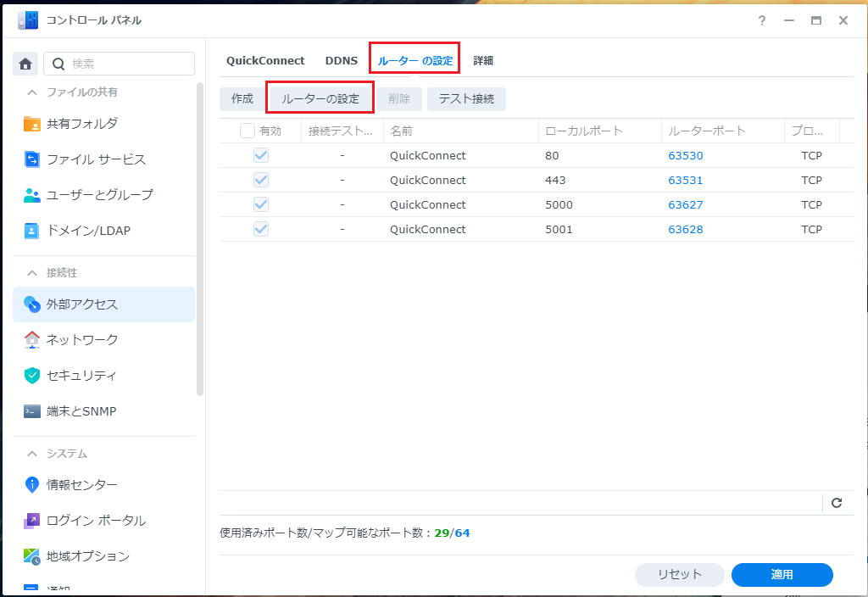Open help with the question mark icon
Screen dimensions: 868x597
[762, 20]
